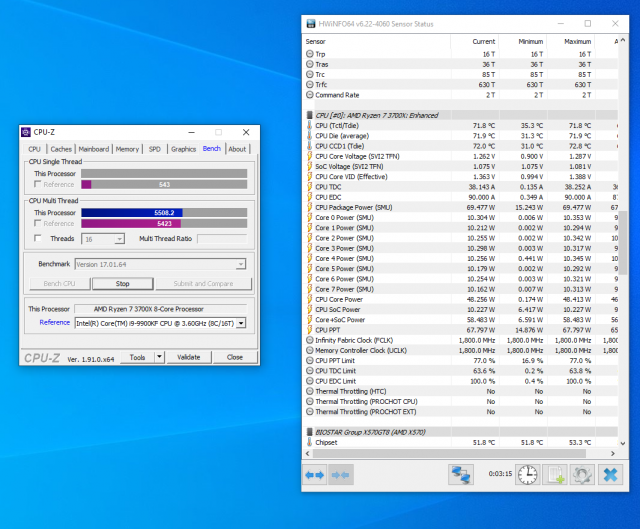This screenshot has width=640, height=529.
Task: Click the expand-columns blue arrows icon in HWiNFO
Action: (x=316, y=474)
